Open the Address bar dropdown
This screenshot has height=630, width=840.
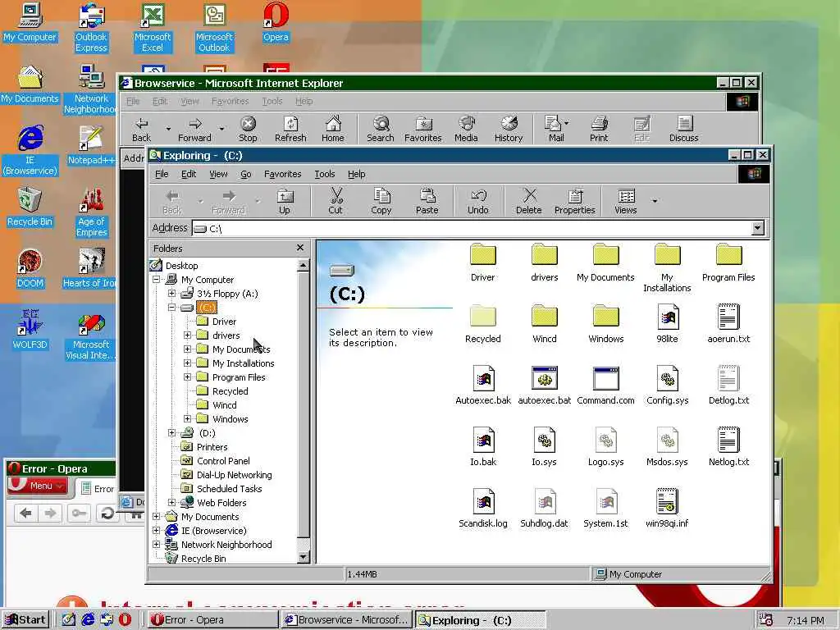click(757, 228)
